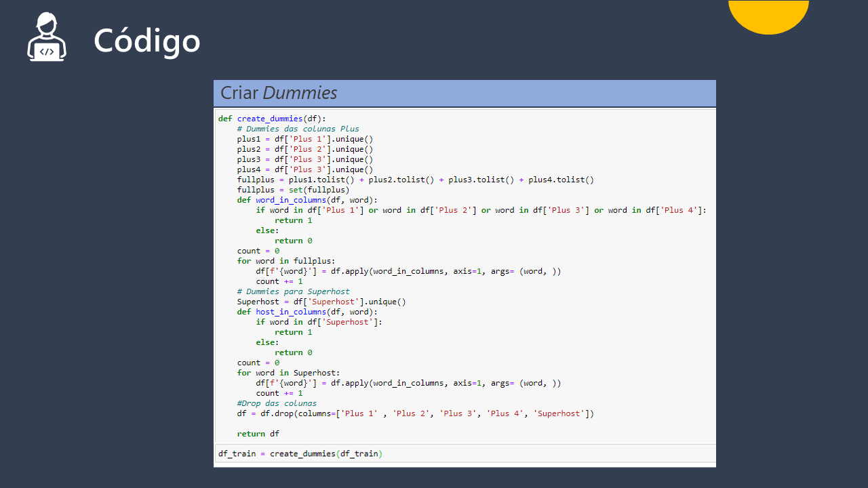The width and height of the screenshot is (868, 488).
Task: Select the line assigning plus3
Action: point(305,159)
